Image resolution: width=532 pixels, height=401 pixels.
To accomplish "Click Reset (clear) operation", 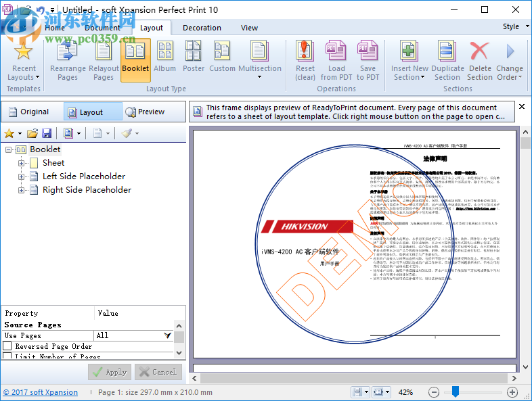I will coord(305,60).
